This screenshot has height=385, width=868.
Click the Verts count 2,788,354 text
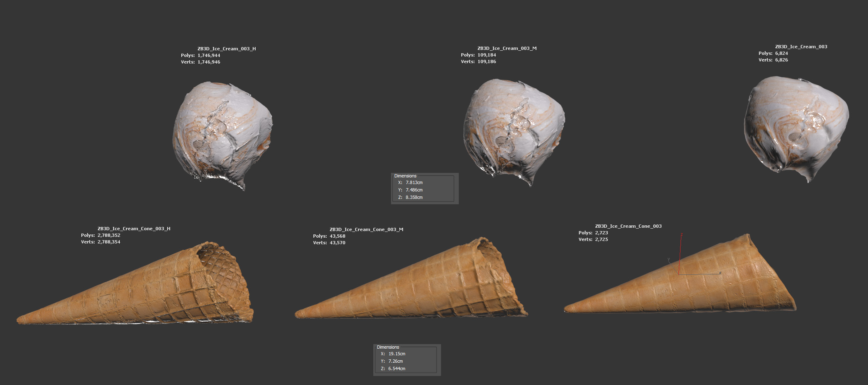(x=109, y=242)
